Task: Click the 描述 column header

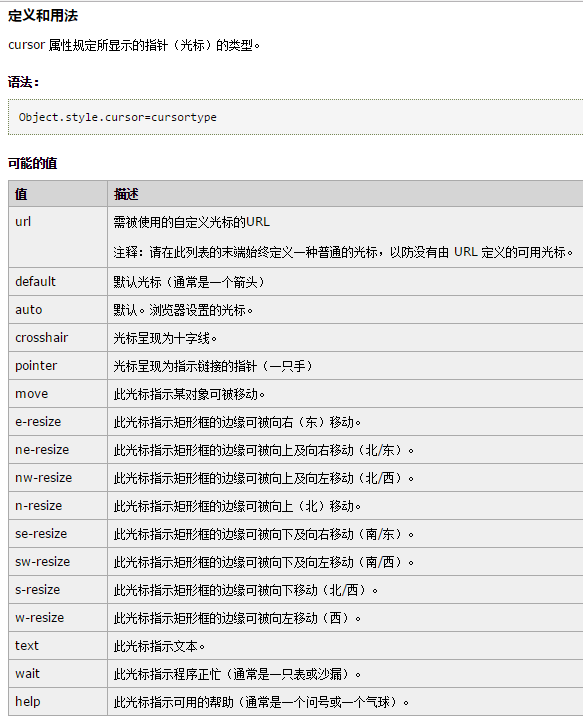Action: pyautogui.click(x=345, y=194)
